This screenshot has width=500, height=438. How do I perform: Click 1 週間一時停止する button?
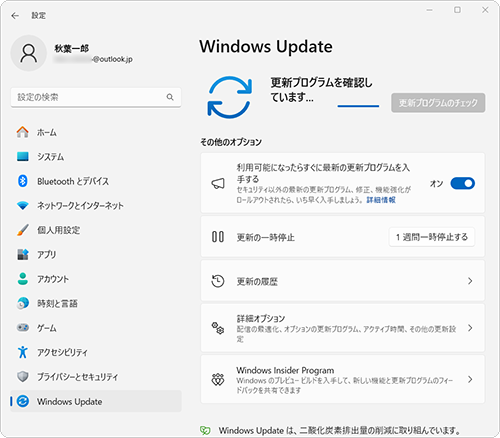432,237
